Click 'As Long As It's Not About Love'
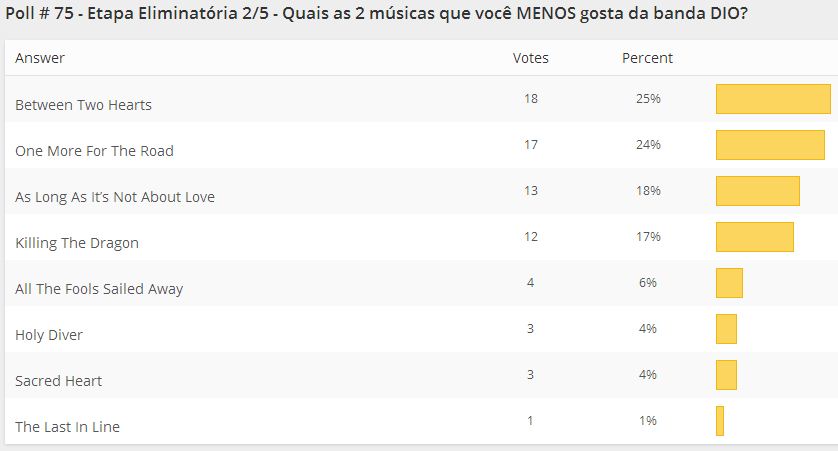The image size is (838, 451). pos(115,197)
